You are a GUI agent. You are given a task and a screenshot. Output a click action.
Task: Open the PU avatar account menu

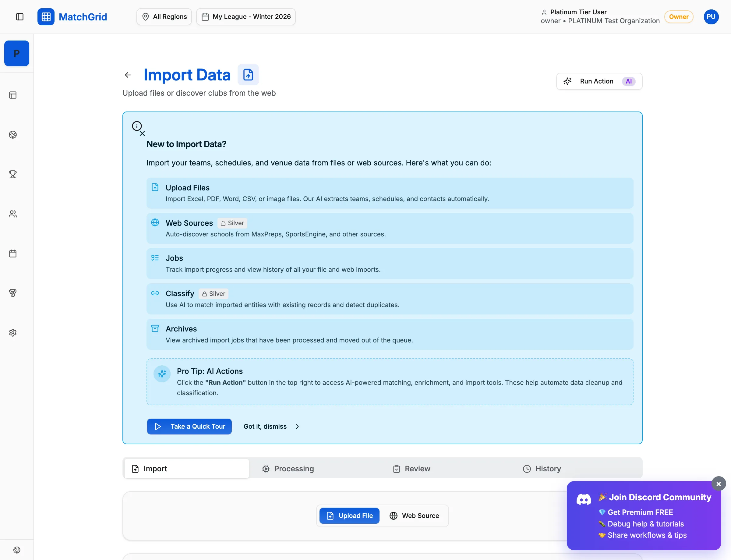(711, 17)
